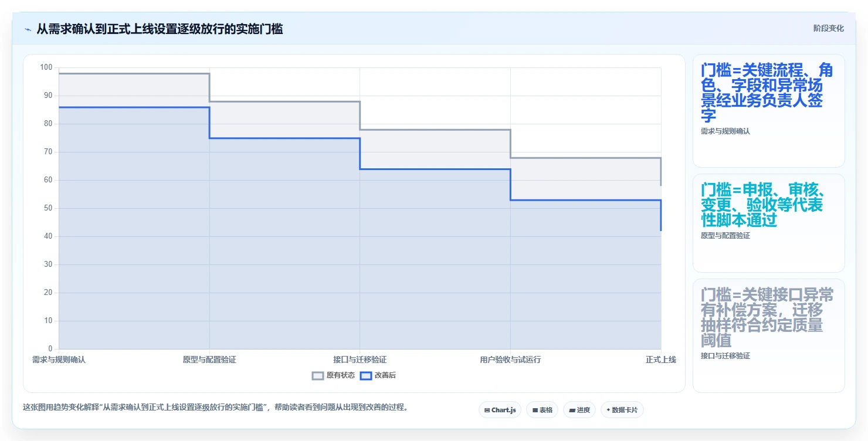
Task: Click the lightning icon beside the title
Action: (x=28, y=29)
